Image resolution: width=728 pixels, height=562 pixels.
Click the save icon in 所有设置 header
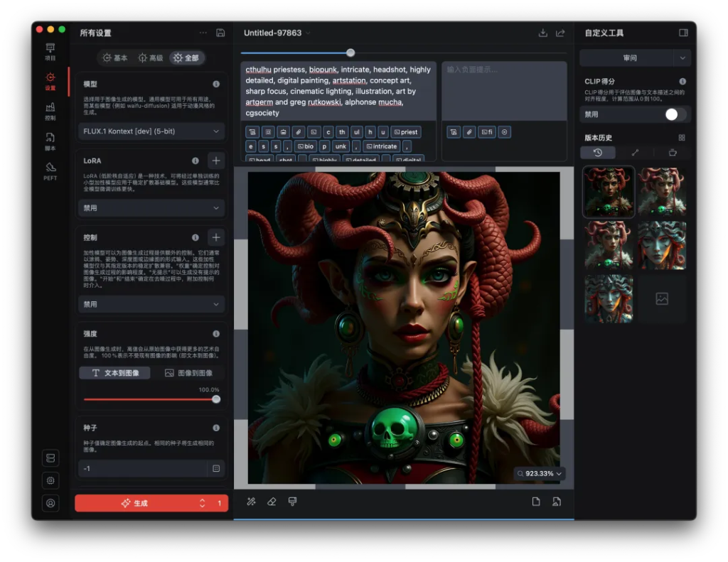220,33
